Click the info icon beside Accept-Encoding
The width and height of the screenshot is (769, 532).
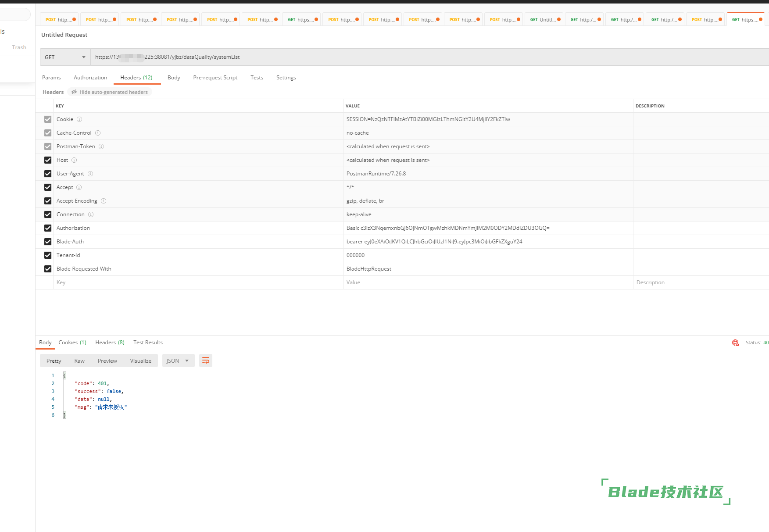tap(104, 201)
